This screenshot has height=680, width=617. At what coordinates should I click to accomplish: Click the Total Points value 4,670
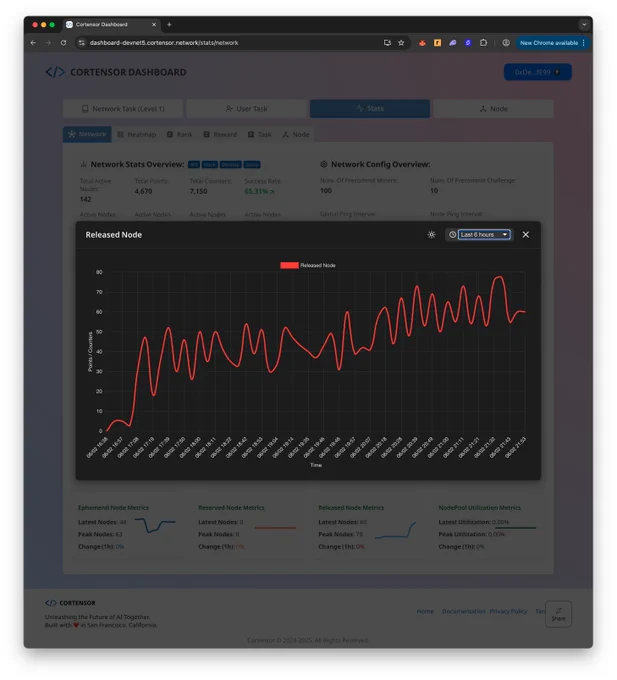tap(143, 191)
